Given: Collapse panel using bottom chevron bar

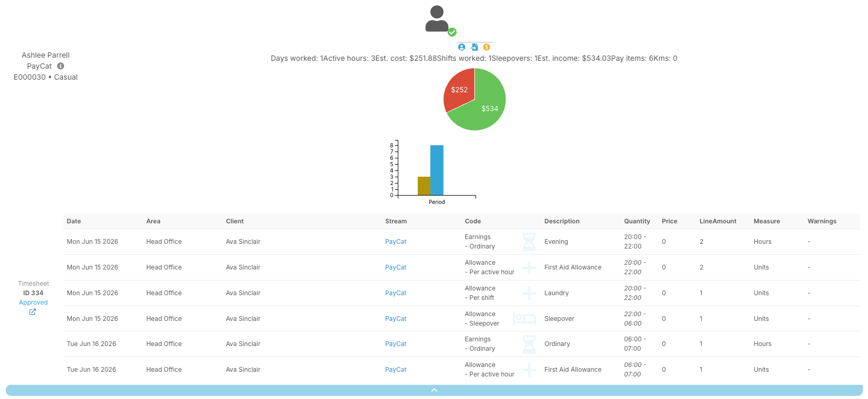Looking at the screenshot, I should (x=434, y=390).
